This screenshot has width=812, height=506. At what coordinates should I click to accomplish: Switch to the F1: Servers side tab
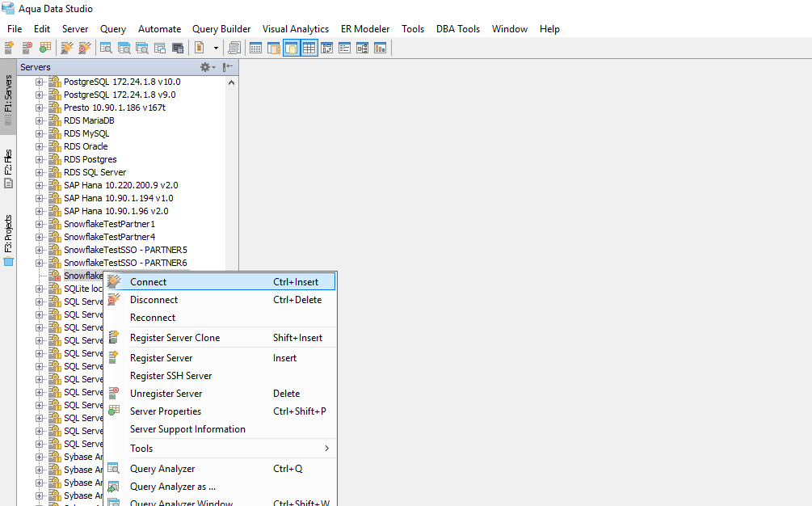(x=8, y=97)
